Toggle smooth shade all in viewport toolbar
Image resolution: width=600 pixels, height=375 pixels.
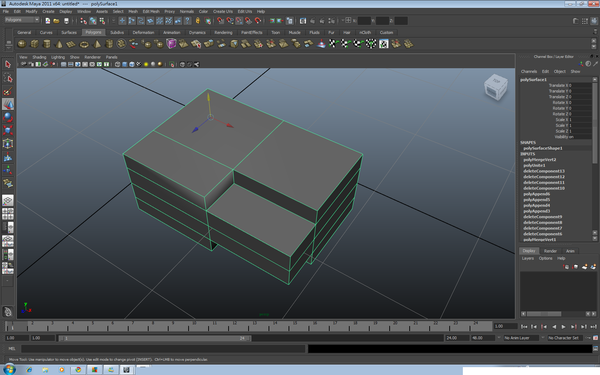(125, 64)
